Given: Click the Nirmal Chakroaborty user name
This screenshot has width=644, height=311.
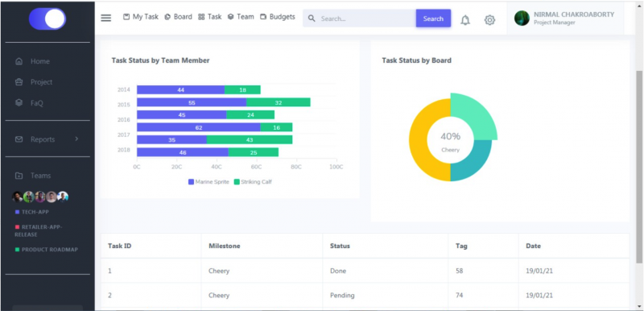Looking at the screenshot, I should click(574, 15).
